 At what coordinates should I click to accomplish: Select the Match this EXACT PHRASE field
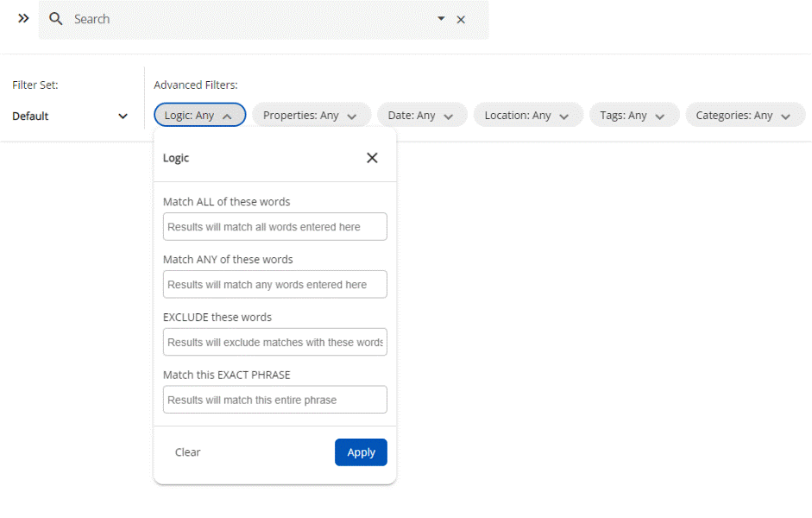coord(274,400)
